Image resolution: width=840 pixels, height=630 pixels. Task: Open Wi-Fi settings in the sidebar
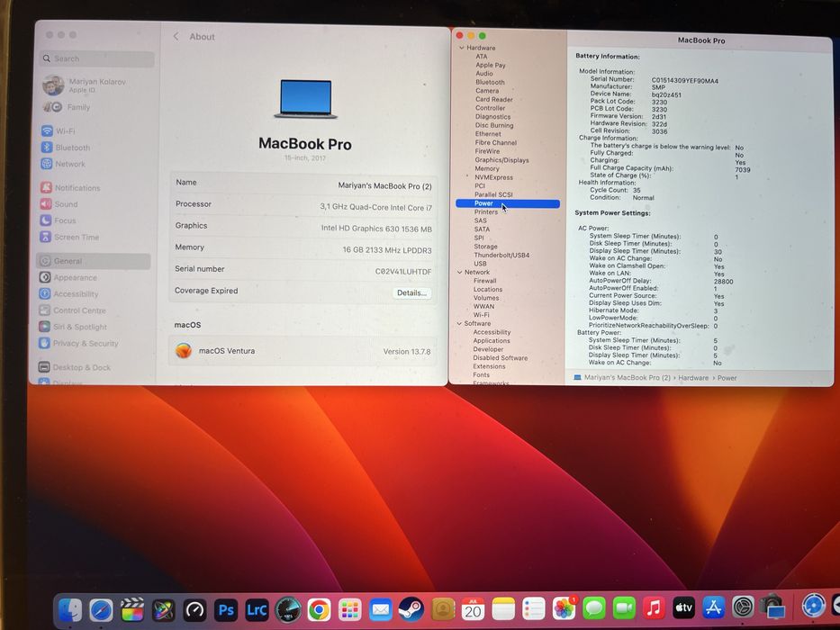[58, 130]
